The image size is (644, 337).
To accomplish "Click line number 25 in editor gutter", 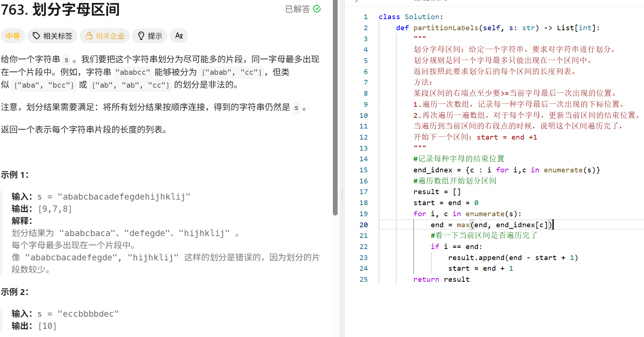I will (x=364, y=280).
